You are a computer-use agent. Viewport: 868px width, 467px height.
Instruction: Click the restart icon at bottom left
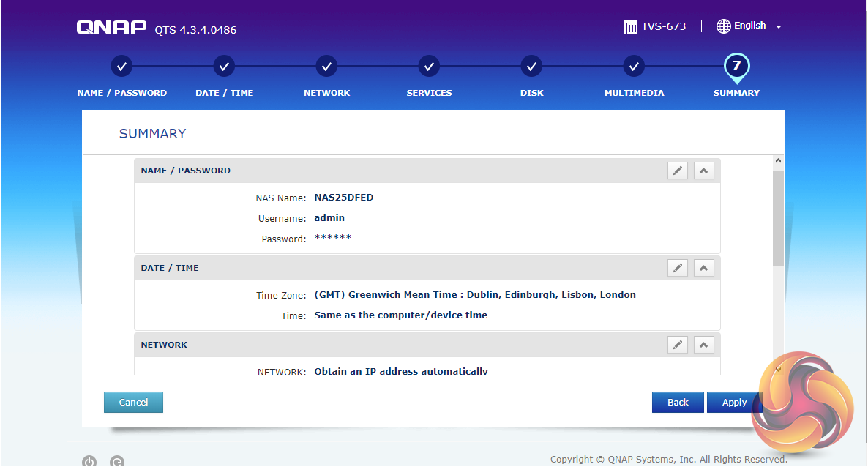117,461
